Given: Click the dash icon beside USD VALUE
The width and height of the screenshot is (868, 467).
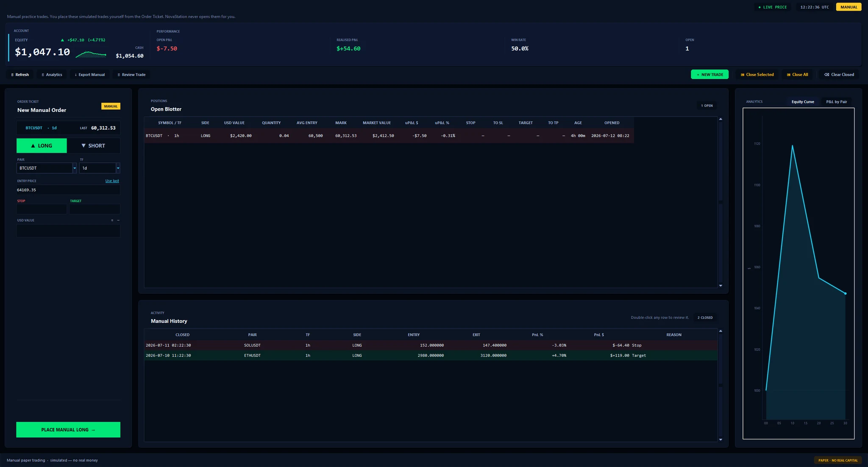Looking at the screenshot, I should 118,220.
